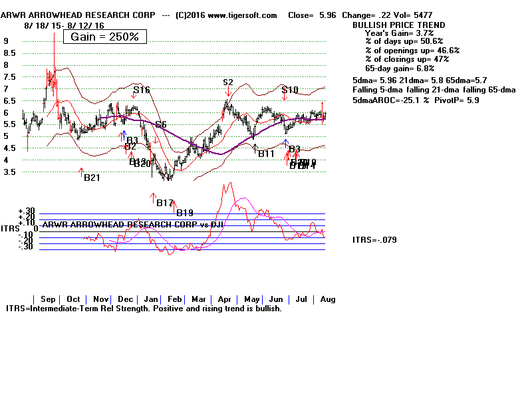Click the Gain = 250% box

105,37
